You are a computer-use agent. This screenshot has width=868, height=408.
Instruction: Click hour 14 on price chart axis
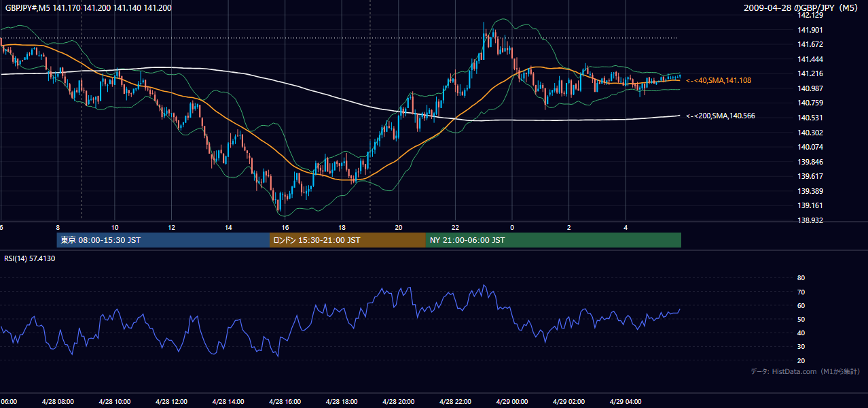[x=228, y=228]
